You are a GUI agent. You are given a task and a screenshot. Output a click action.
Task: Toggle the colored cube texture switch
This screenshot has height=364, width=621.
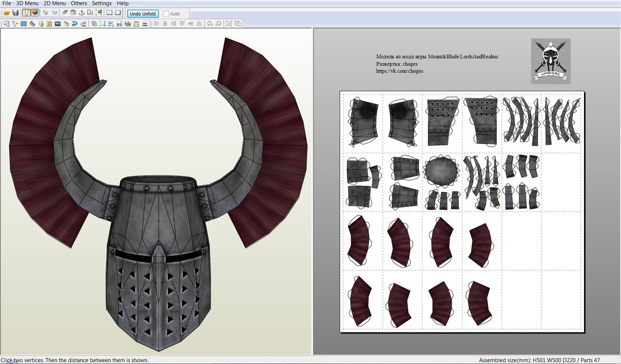tap(35, 13)
